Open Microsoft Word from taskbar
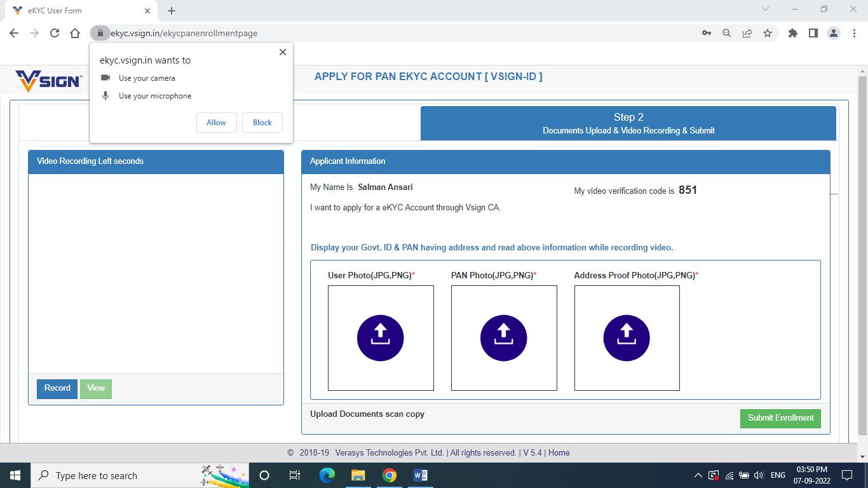Viewport: 868px width, 488px height. click(x=421, y=475)
